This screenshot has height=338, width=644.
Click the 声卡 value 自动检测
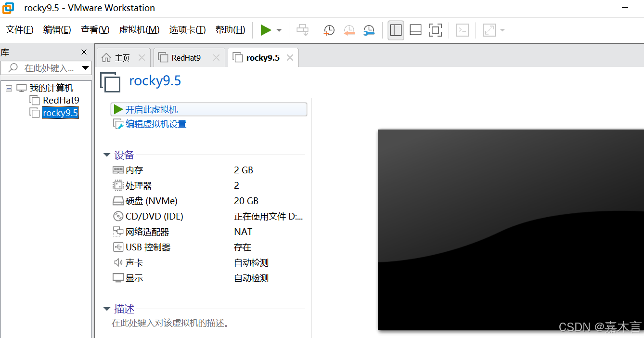[x=251, y=262]
